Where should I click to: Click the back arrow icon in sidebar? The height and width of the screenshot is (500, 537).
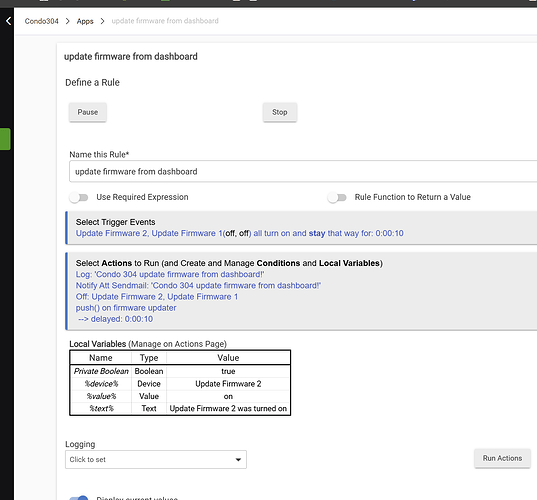[8, 21]
